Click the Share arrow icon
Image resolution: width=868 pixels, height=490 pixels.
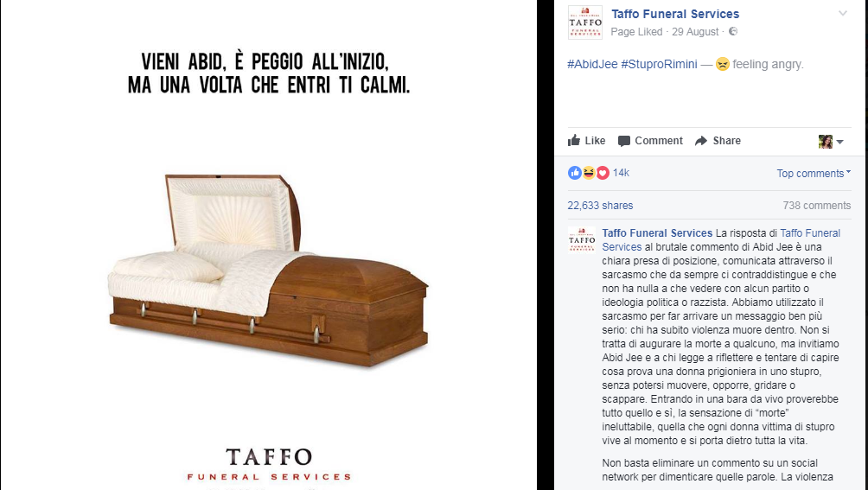(x=701, y=141)
